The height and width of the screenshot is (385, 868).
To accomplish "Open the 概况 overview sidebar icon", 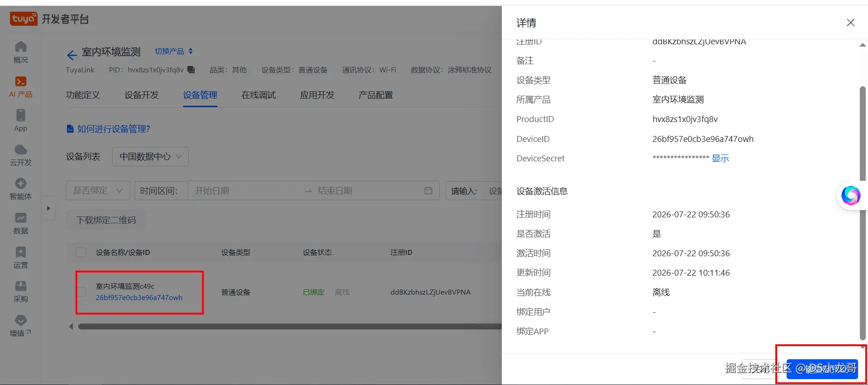I will [x=20, y=52].
